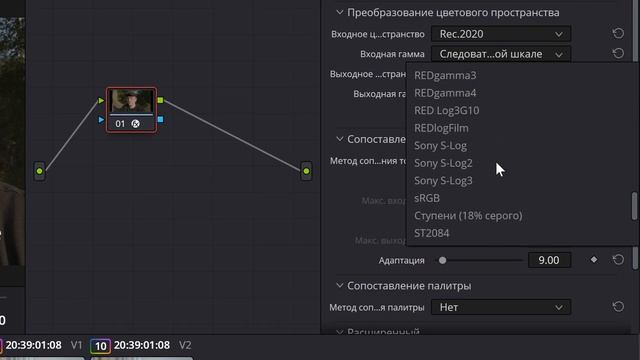Viewport: 640px width, 360px height.
Task: Choose Sony S-Log from the list
Action: (440, 146)
